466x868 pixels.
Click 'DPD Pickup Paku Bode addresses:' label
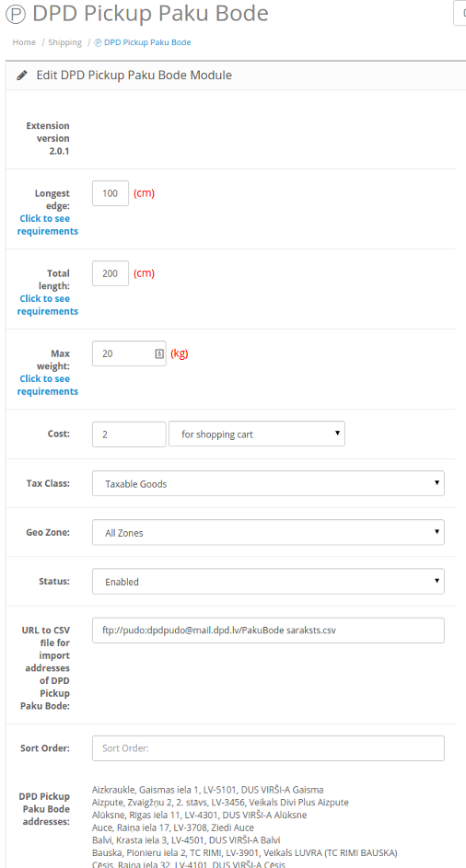click(44, 809)
